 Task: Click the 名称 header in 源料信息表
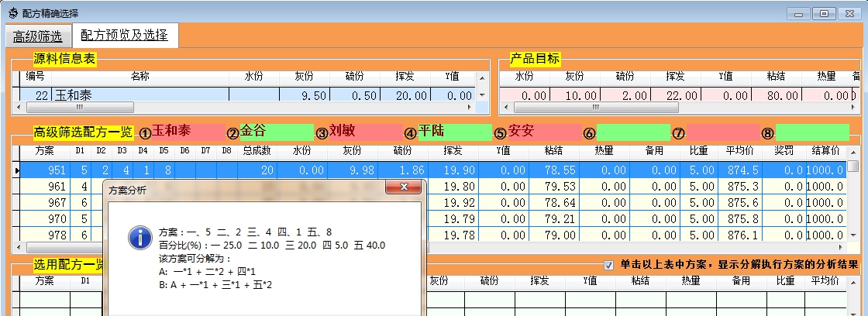coord(140,77)
